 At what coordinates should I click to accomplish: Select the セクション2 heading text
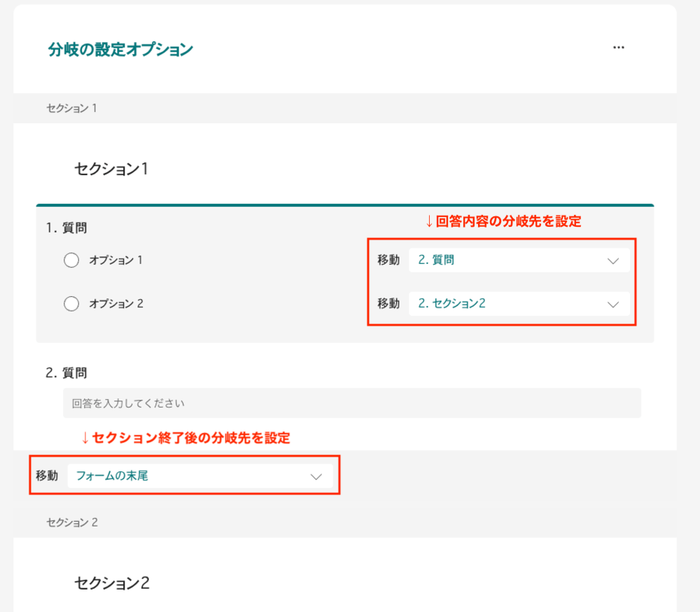(x=112, y=583)
